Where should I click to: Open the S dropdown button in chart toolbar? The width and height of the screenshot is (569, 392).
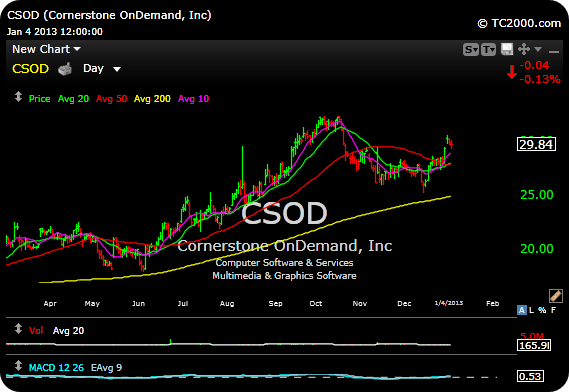(471, 49)
